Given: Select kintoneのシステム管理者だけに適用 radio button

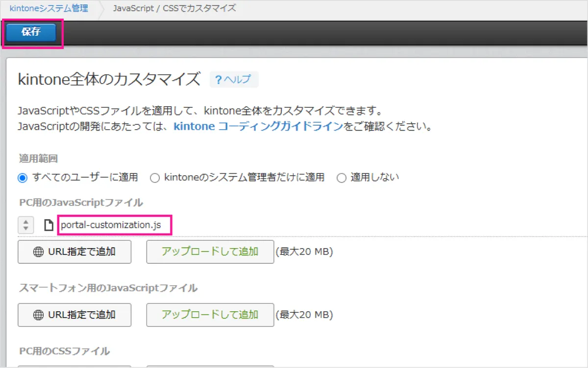Looking at the screenshot, I should tap(155, 178).
